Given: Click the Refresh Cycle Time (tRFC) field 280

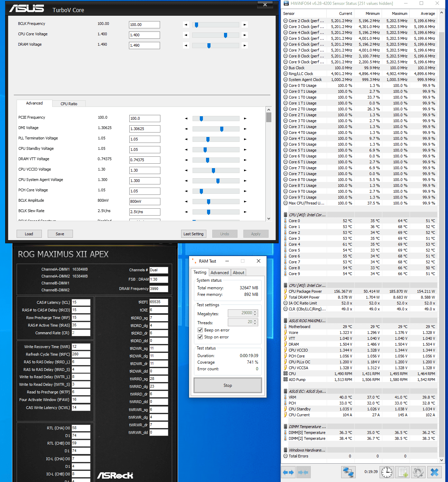Looking at the screenshot, I should pos(81,354).
